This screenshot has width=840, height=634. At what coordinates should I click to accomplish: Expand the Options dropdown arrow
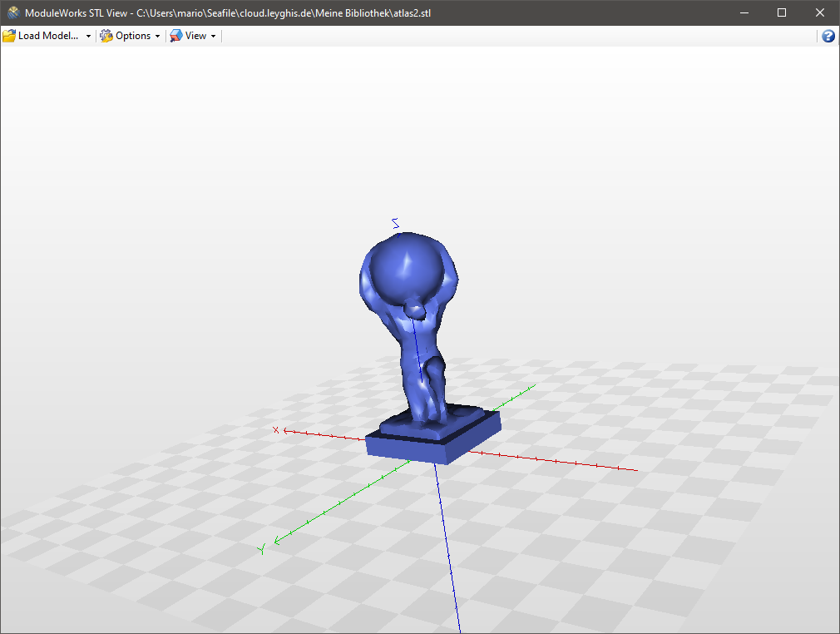click(157, 37)
